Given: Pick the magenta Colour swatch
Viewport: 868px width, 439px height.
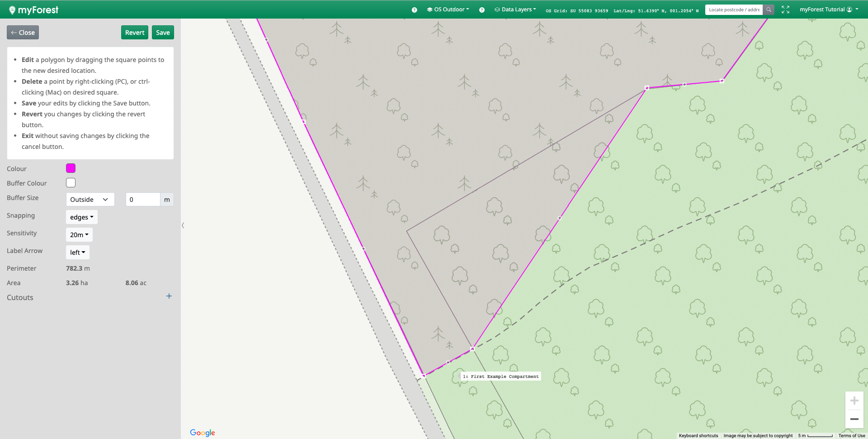Looking at the screenshot, I should point(71,168).
